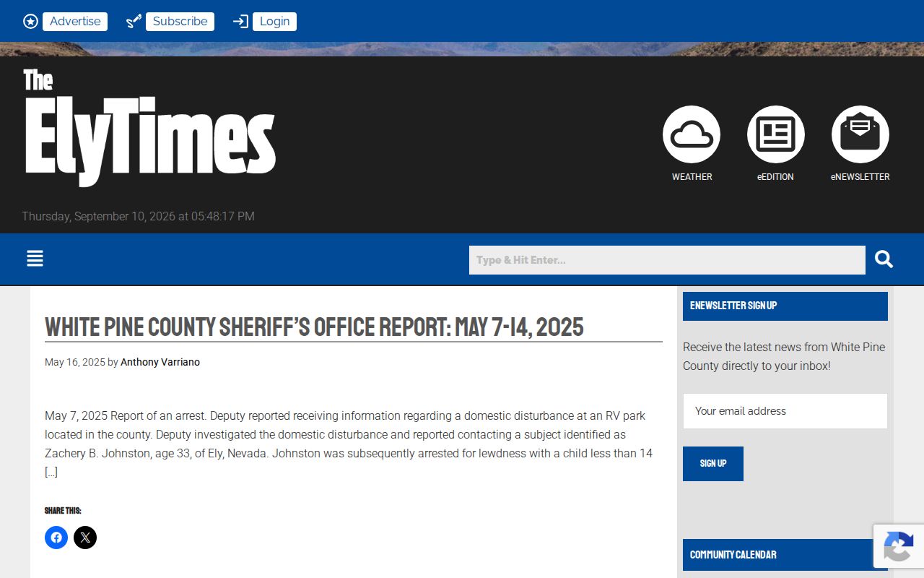Click the article excerpt starting 'May 7, 2025 Report'
Screen dimensions: 924x578
(x=349, y=444)
